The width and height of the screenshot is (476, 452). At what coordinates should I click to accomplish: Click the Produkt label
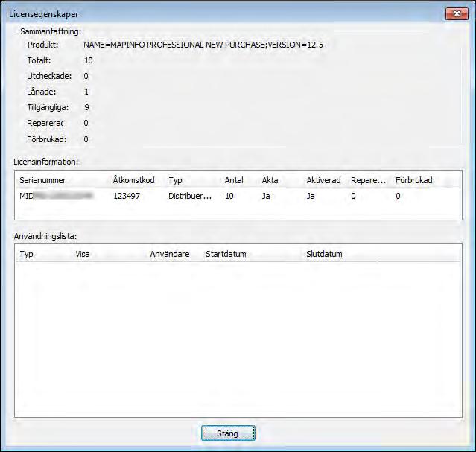(42, 45)
